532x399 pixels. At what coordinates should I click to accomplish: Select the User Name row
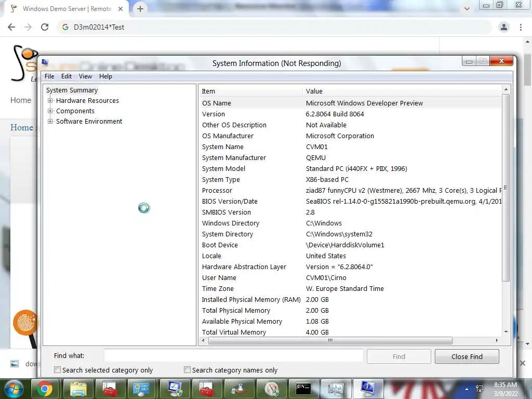[x=351, y=277]
